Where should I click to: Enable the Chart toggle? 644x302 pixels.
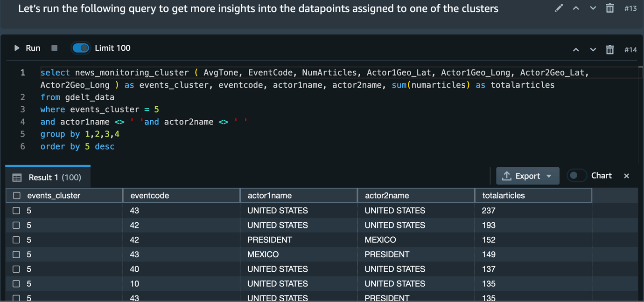tap(576, 176)
